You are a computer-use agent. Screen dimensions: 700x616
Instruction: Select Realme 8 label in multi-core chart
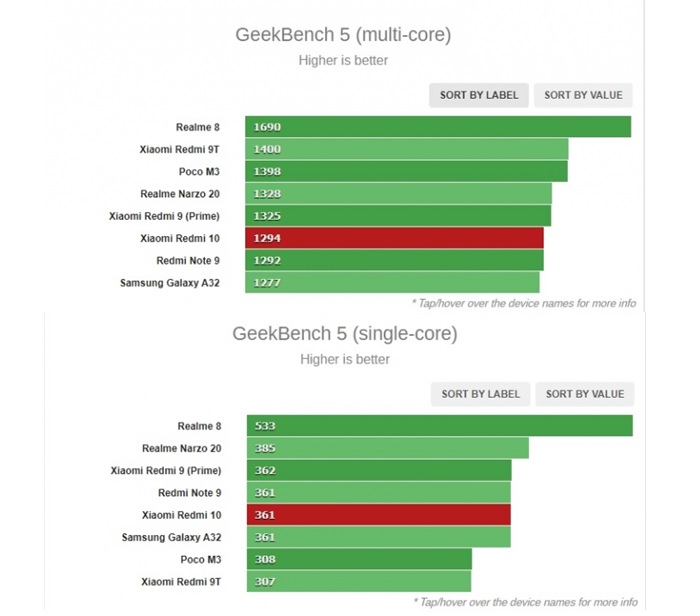[198, 127]
